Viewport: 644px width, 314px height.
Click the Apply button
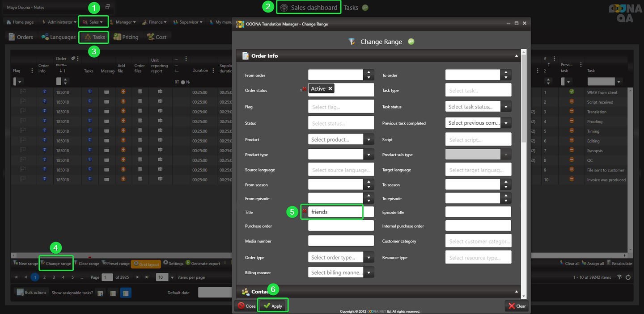(x=273, y=306)
